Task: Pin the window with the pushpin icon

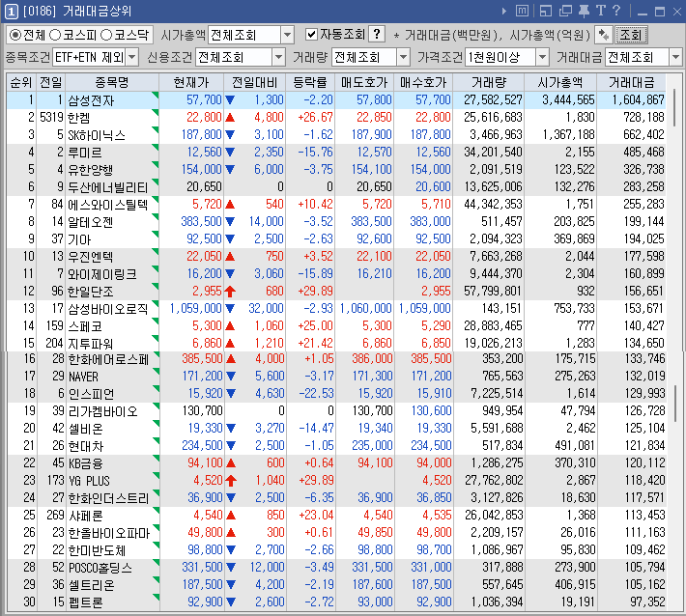Action: coord(584,11)
